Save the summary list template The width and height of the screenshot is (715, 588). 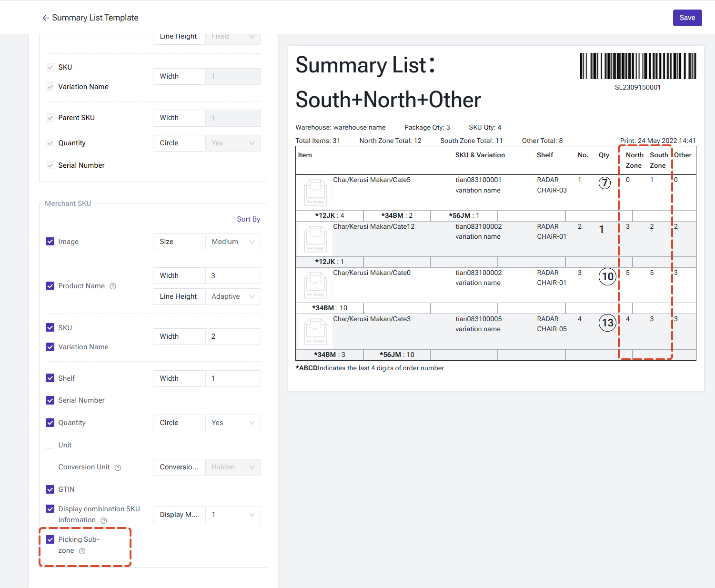(x=687, y=18)
